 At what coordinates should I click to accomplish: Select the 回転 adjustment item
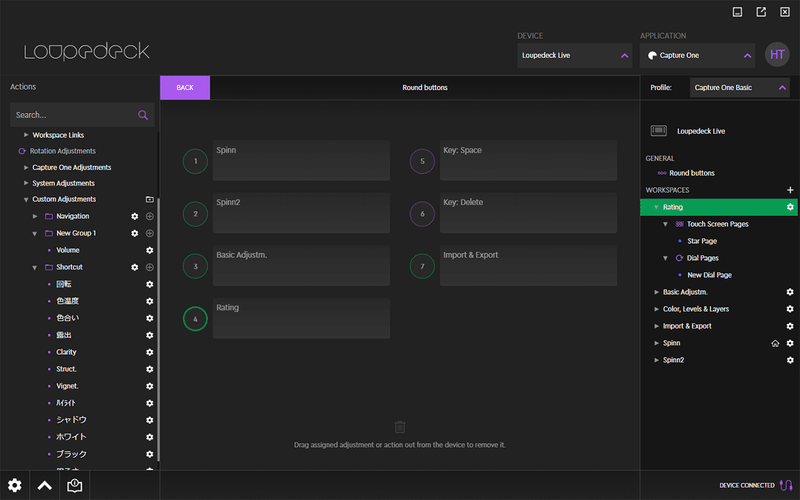point(63,284)
